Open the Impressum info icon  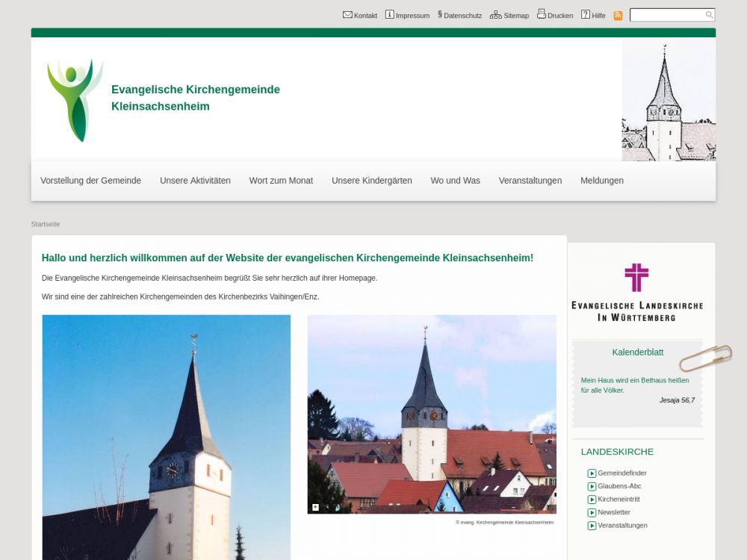point(389,15)
